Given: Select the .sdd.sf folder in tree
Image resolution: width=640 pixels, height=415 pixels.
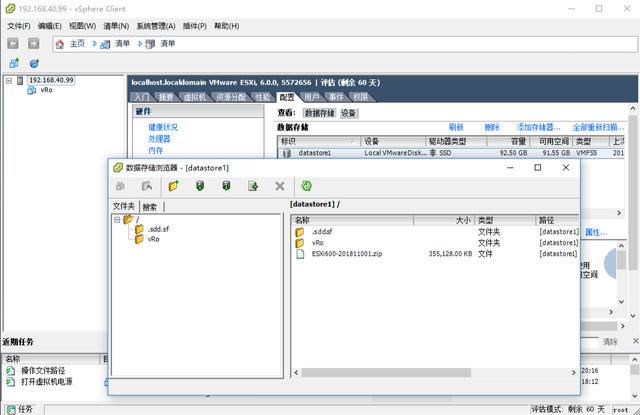Looking at the screenshot, I should (x=158, y=229).
